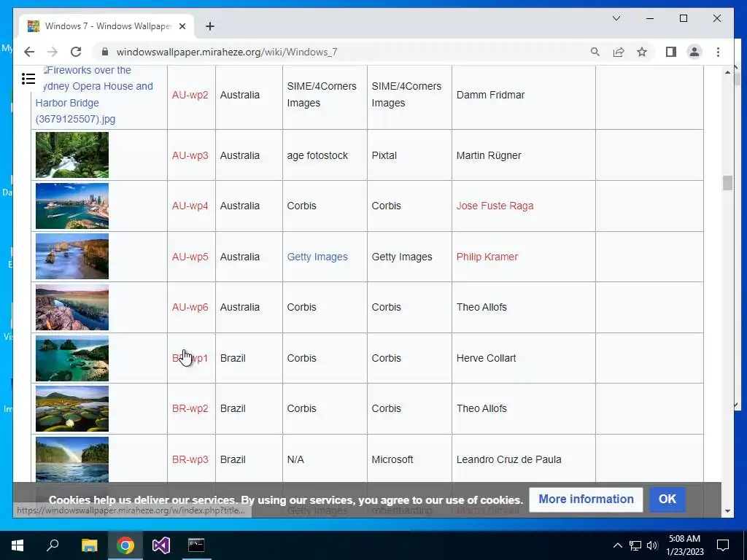Click the vertical scrollbar thumb
This screenshot has width=747, height=560.
point(727,183)
